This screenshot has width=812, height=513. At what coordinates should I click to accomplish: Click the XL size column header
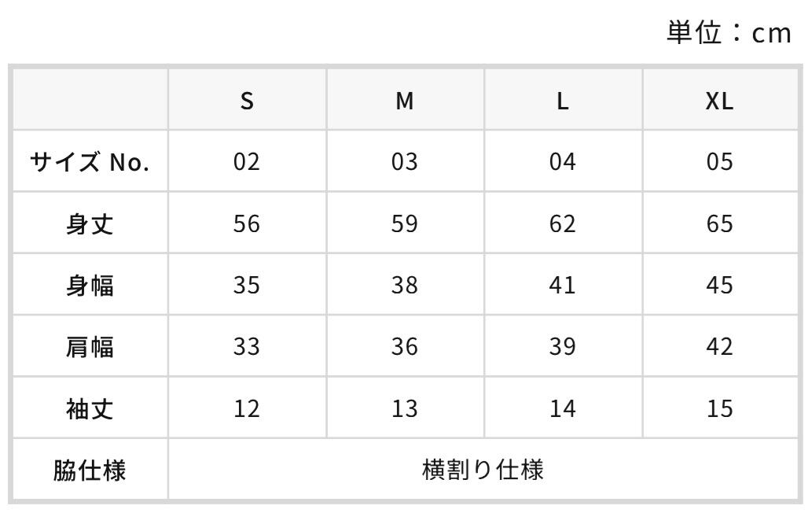(x=720, y=99)
